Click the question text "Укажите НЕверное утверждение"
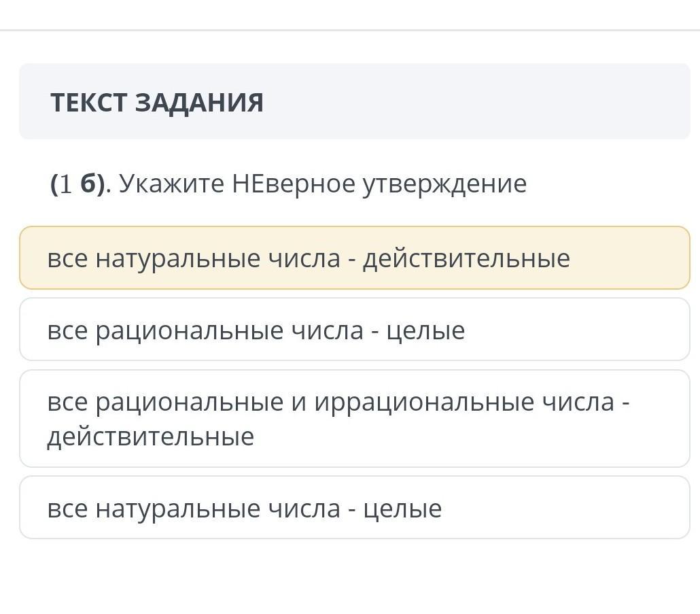This screenshot has height=614, width=700. click(x=323, y=184)
